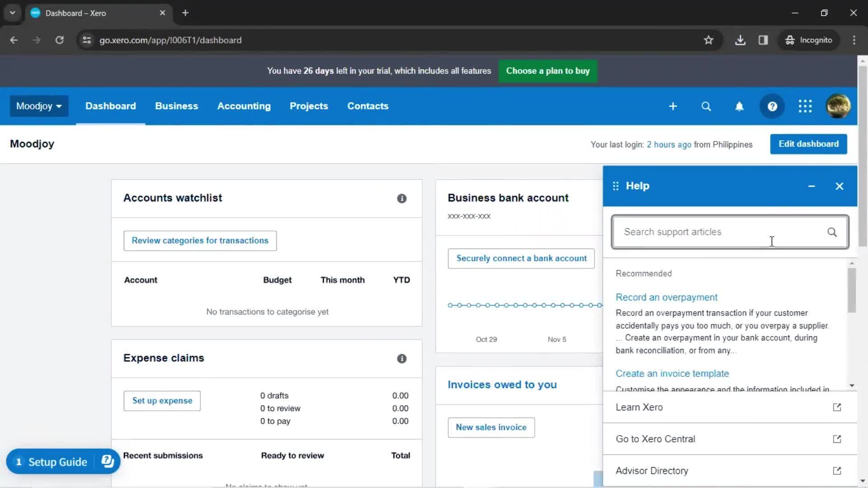Screen dimensions: 868x488
Task: Open the Setup Guide
Action: click(x=57, y=462)
